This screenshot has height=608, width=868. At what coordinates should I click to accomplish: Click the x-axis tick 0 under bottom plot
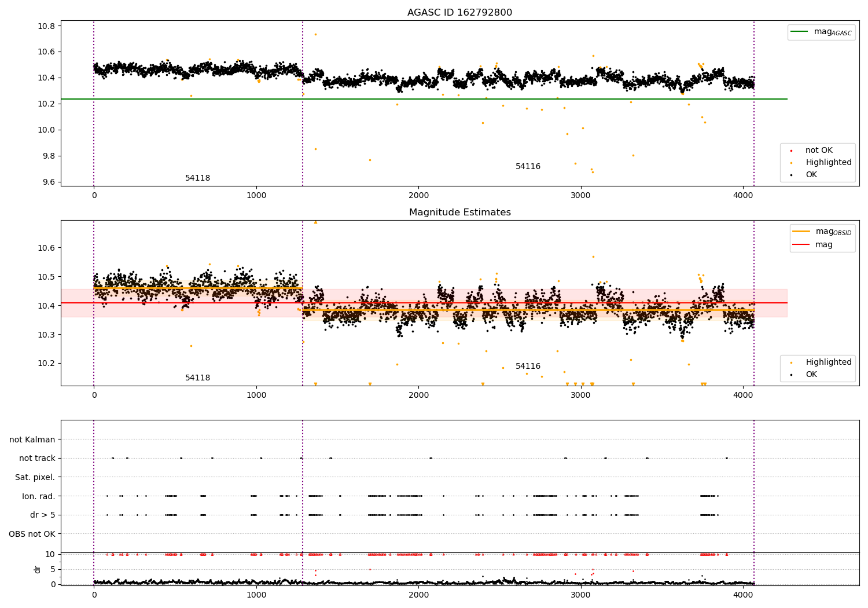pyautogui.click(x=94, y=595)
